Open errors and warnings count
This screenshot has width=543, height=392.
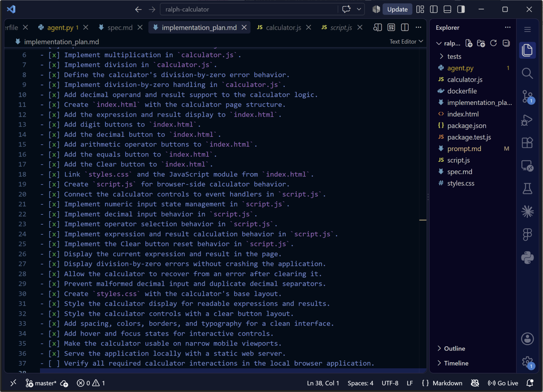pos(91,383)
